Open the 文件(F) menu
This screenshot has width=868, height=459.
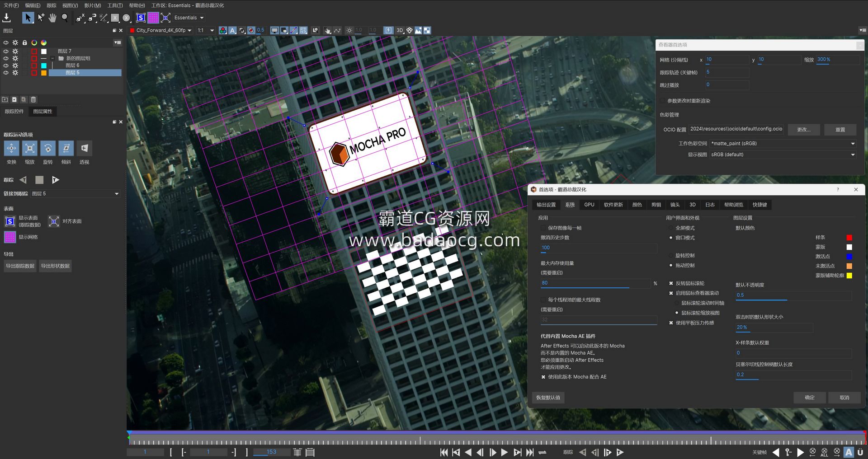point(11,5)
